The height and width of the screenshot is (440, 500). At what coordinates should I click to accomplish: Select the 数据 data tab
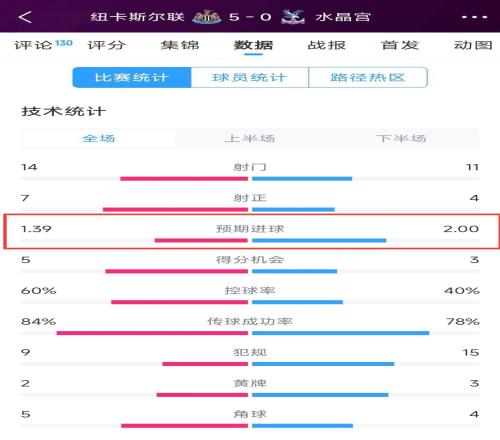253,45
